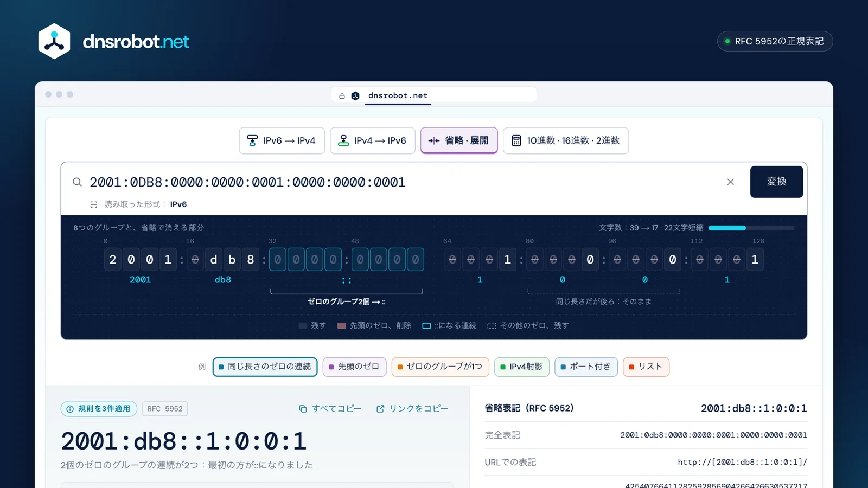This screenshot has width=868, height=488.
Task: Click the その他のゼロ、残す legend icon
Action: [492, 326]
